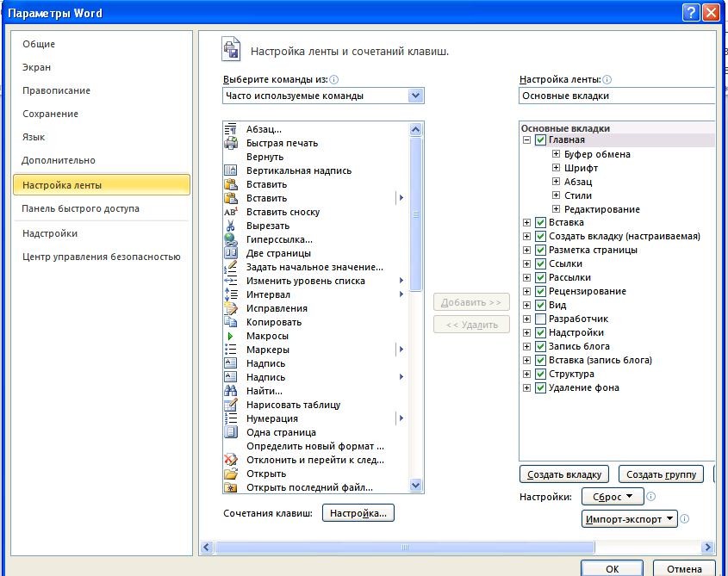
Task: Click the Создать вкладку button
Action: [564, 474]
